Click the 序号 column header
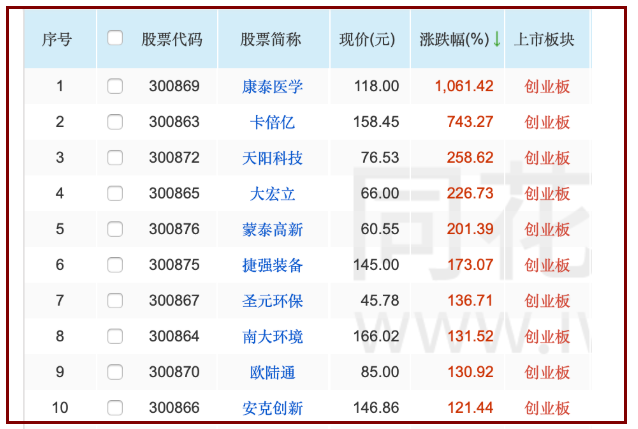Screen dimensions: 638x429 (57, 39)
